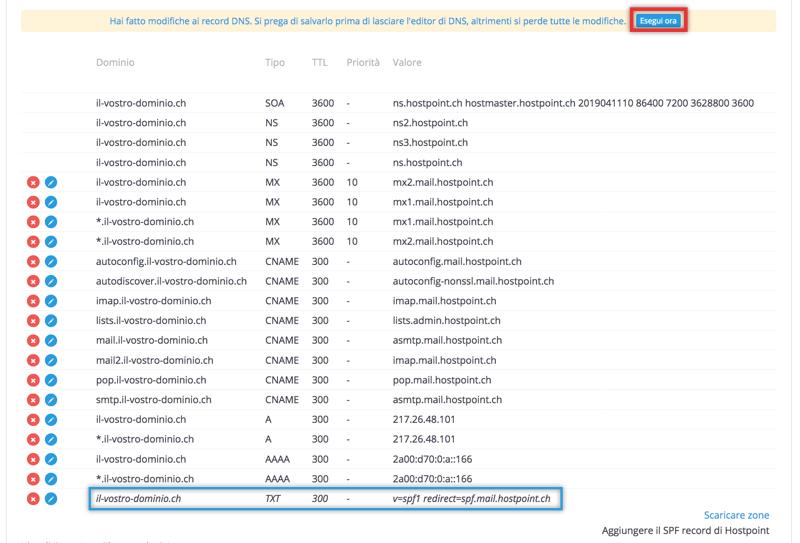800x543 pixels.
Task: Select the SOA record value text
Action: point(573,103)
